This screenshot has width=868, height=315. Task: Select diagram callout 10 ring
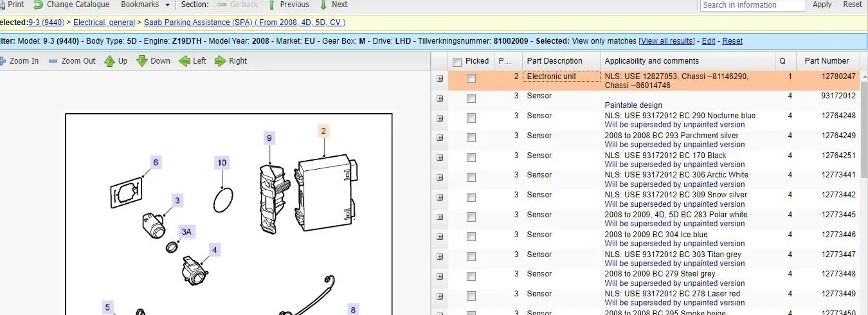222,163
